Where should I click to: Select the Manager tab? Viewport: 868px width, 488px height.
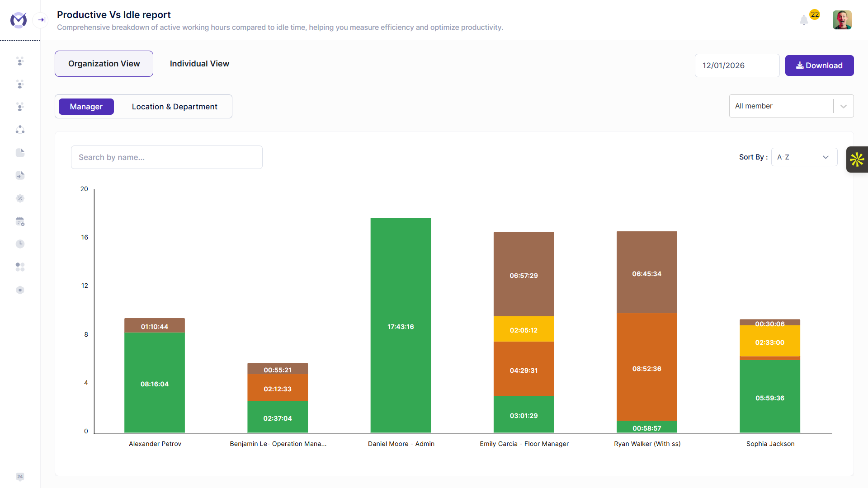pyautogui.click(x=86, y=107)
